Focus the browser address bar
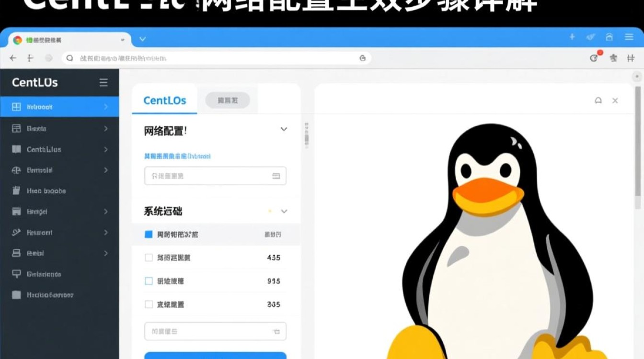 [217, 58]
